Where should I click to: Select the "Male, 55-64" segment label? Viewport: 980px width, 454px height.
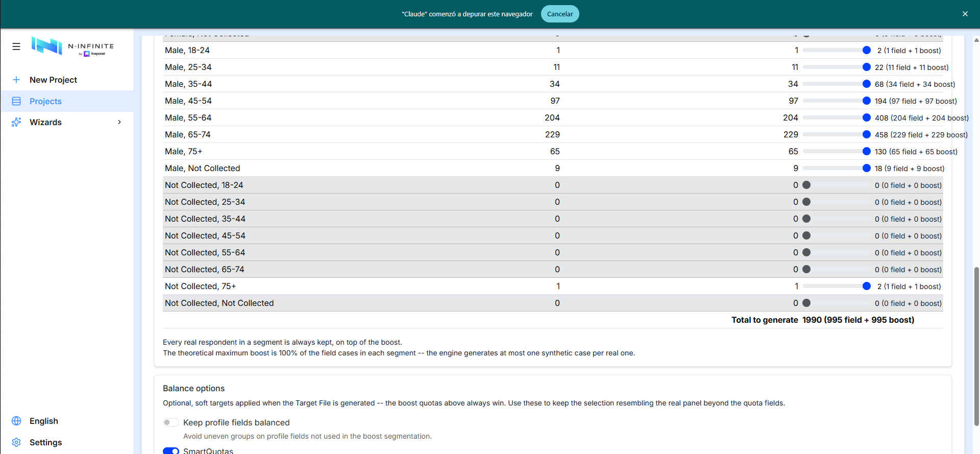188,117
